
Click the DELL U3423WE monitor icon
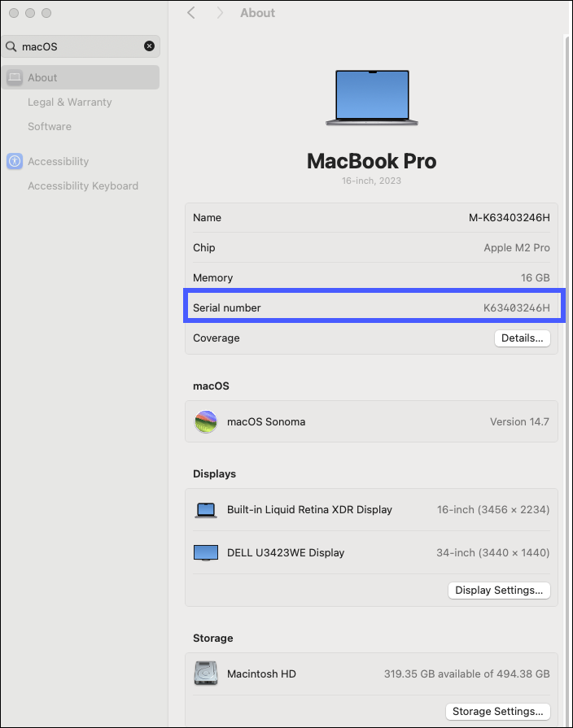[x=205, y=552]
